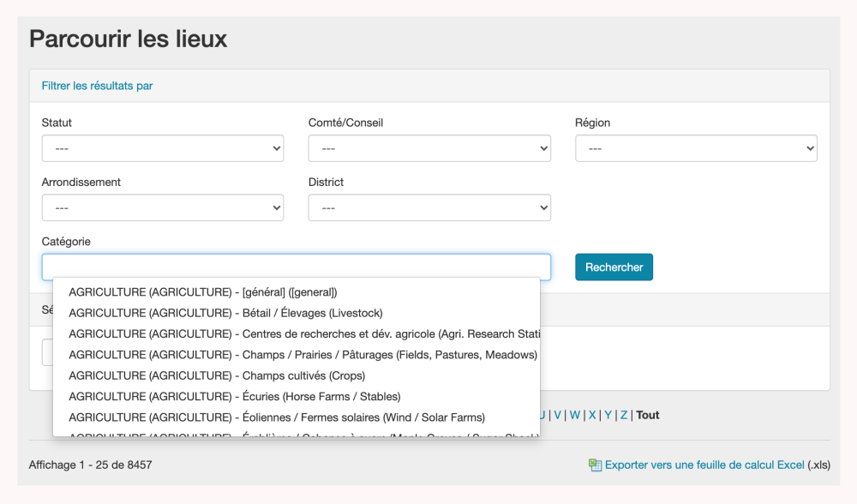Image resolution: width=857 pixels, height=504 pixels.
Task: Click the Catégorie input field
Action: (297, 267)
